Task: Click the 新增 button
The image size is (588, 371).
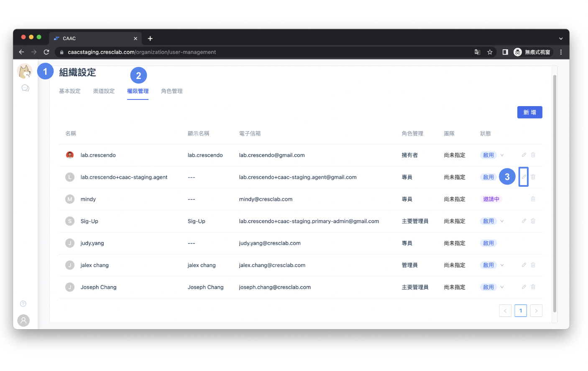Action: click(x=529, y=112)
